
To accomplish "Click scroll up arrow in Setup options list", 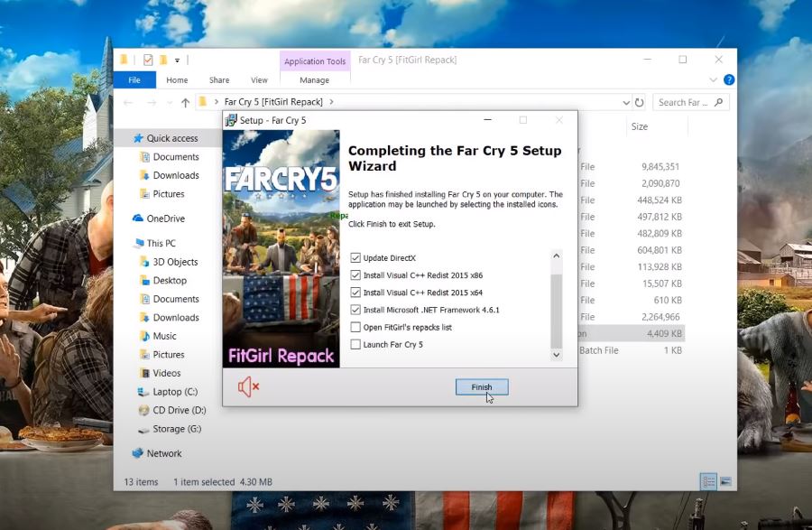I will click(556, 256).
